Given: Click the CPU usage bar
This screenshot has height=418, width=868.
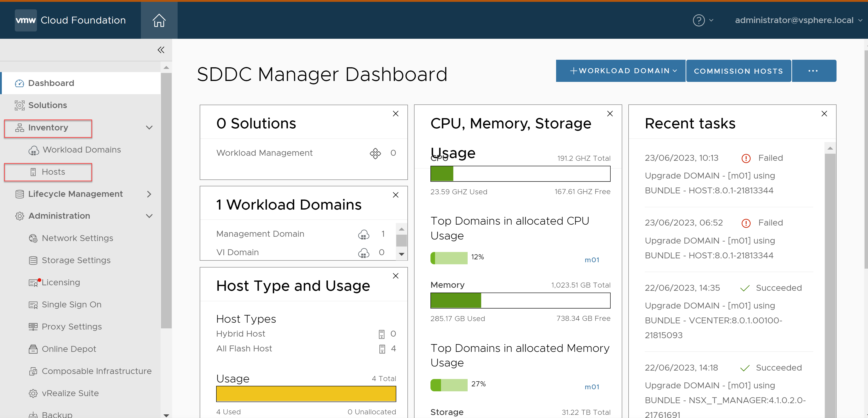Looking at the screenshot, I should click(x=520, y=174).
